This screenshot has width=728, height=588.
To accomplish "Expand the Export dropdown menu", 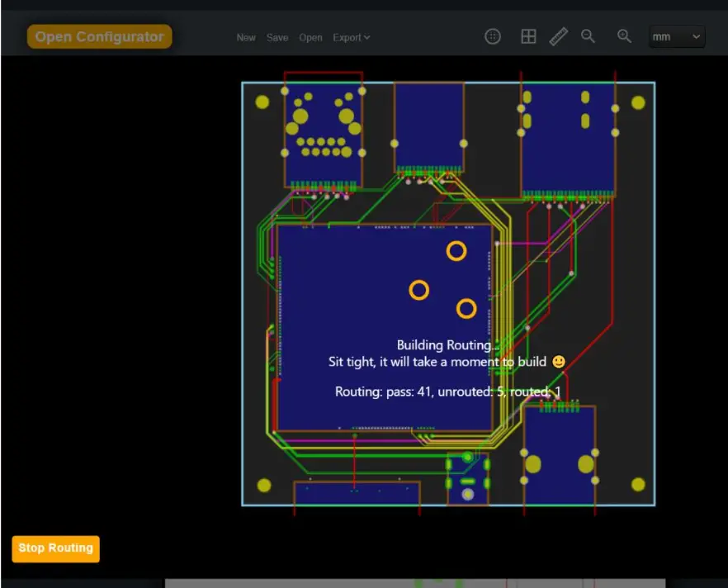I will 352,38.
